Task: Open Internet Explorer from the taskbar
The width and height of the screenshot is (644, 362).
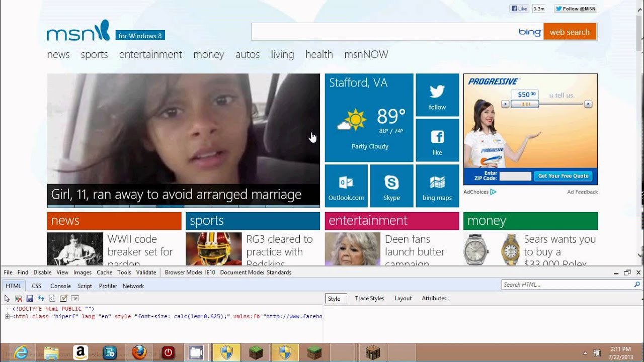Action: pyautogui.click(x=21, y=352)
